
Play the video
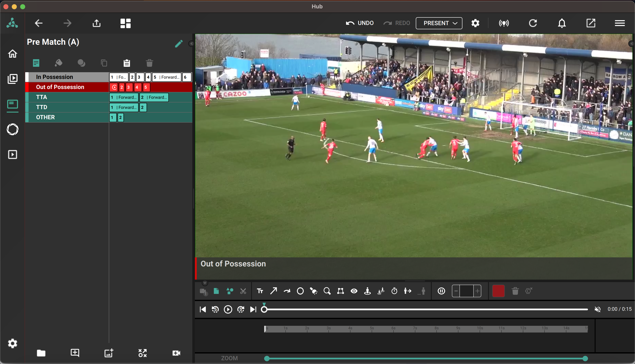click(228, 309)
